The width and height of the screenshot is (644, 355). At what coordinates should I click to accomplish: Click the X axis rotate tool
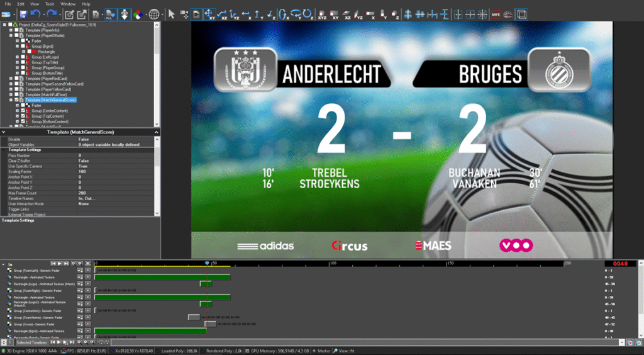(283, 14)
